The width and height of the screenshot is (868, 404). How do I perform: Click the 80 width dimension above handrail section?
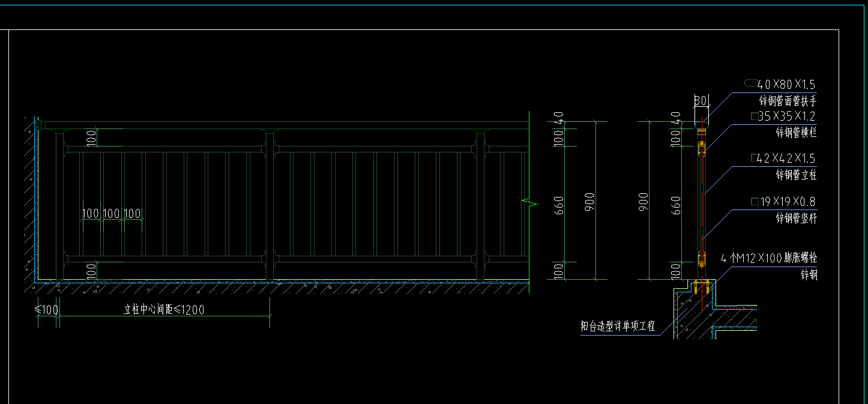[x=700, y=101]
